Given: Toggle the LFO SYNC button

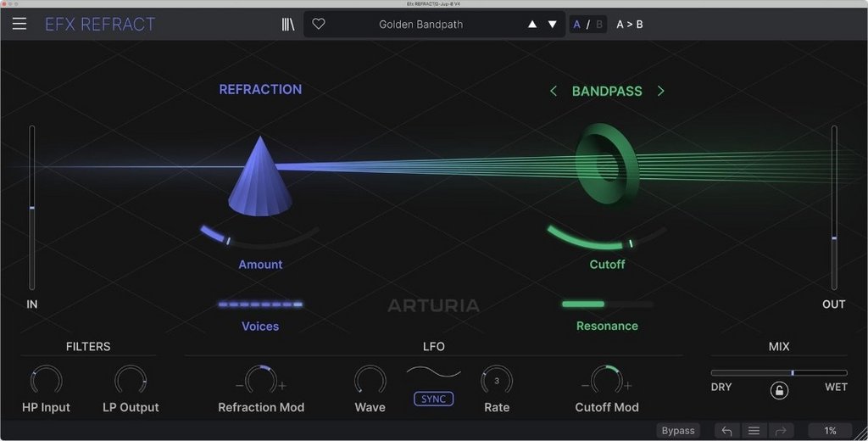Looking at the screenshot, I should pyautogui.click(x=433, y=399).
